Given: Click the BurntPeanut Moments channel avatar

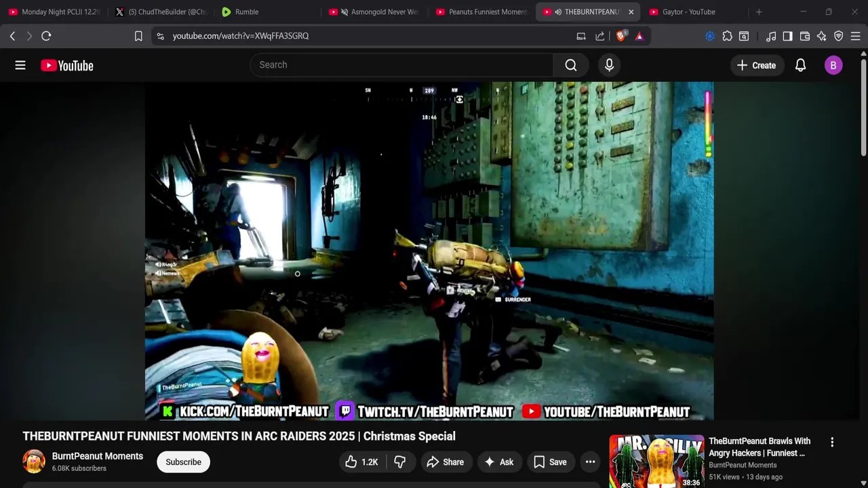Looking at the screenshot, I should tap(34, 462).
